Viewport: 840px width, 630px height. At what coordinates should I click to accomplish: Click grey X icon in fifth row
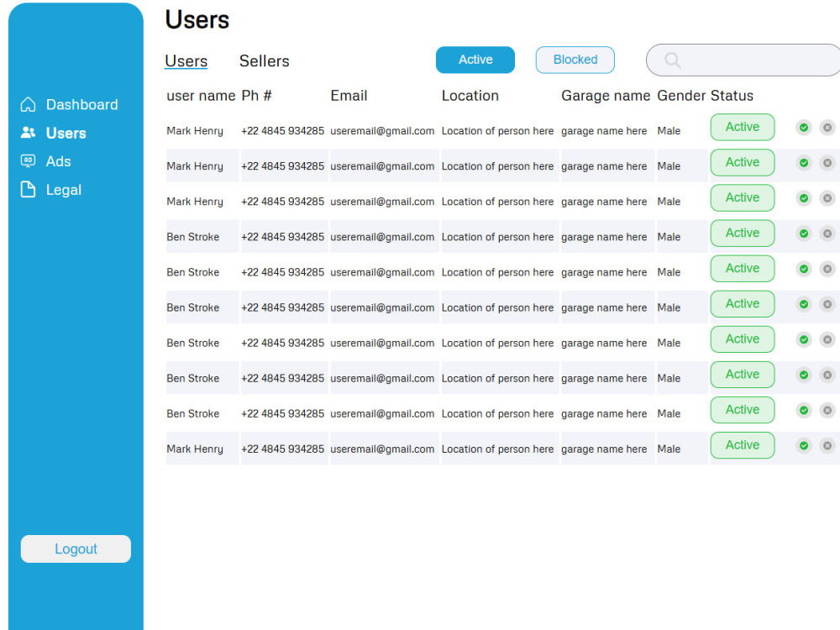point(827,269)
